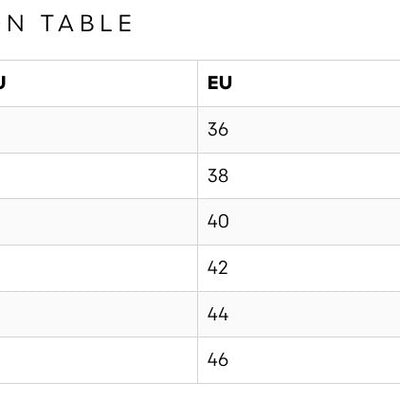This screenshot has width=400, height=400.
Task: Click the cut-off column header left of EU
Action: pos(2,83)
